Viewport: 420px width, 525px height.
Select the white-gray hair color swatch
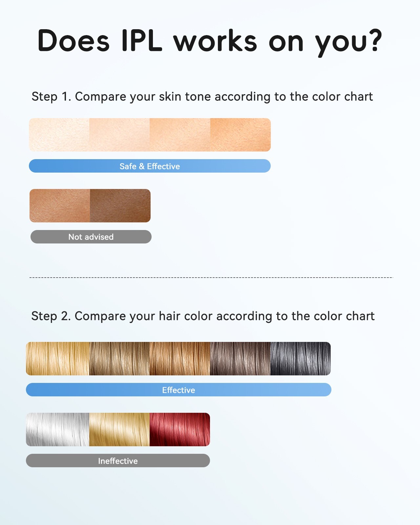[x=58, y=430]
